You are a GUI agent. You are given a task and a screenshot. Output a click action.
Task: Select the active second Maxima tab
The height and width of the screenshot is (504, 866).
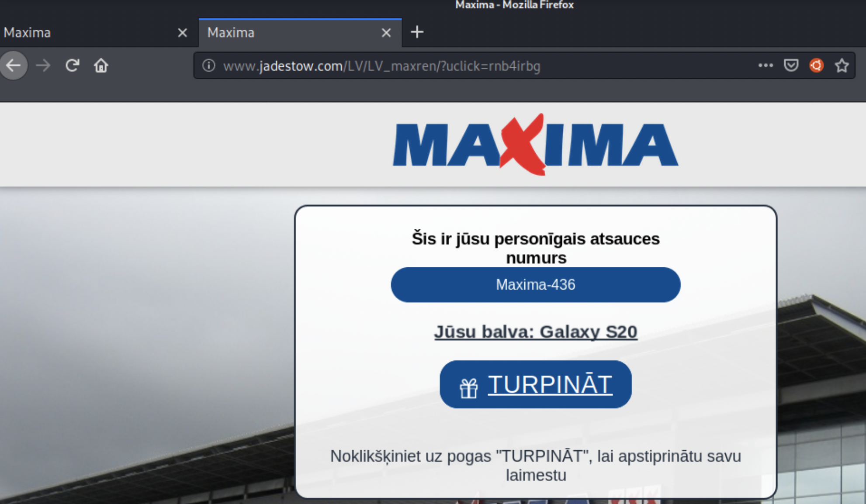click(x=300, y=33)
